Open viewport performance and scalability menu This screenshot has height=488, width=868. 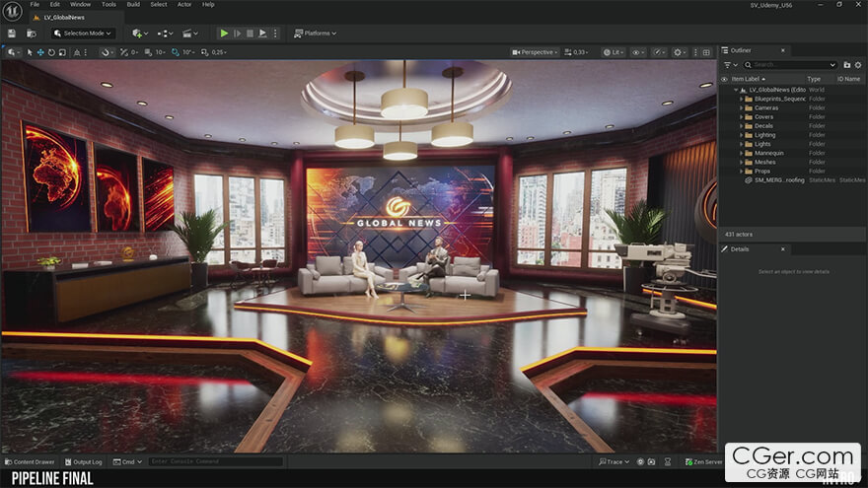pos(659,52)
